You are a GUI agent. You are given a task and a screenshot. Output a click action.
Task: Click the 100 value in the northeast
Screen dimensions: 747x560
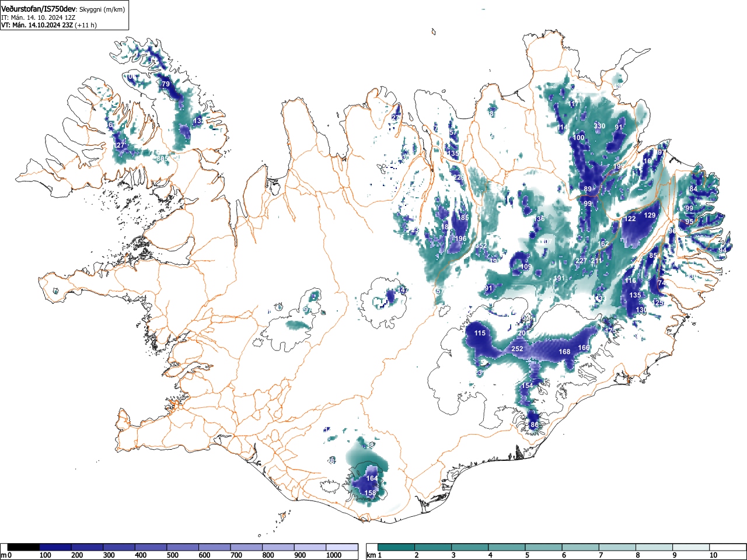pos(578,138)
